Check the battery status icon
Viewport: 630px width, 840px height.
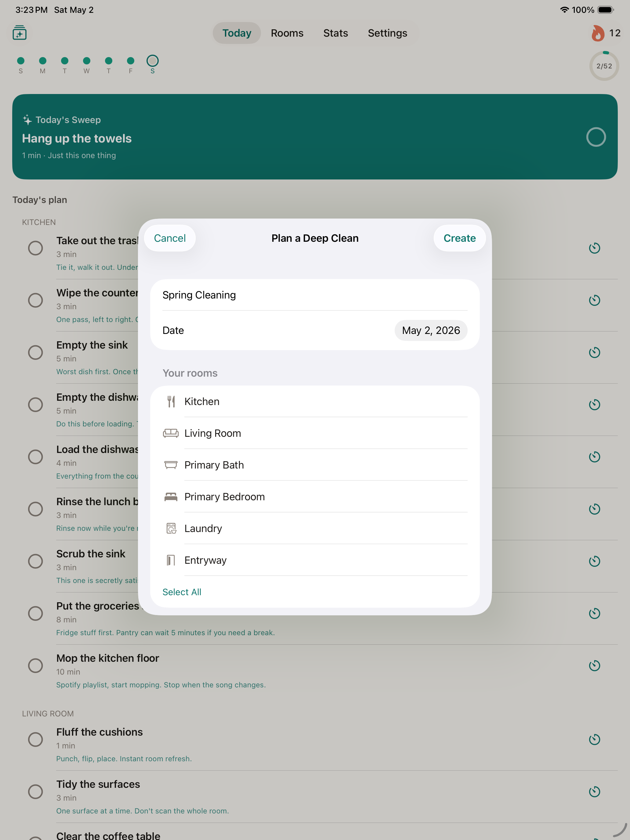click(606, 10)
